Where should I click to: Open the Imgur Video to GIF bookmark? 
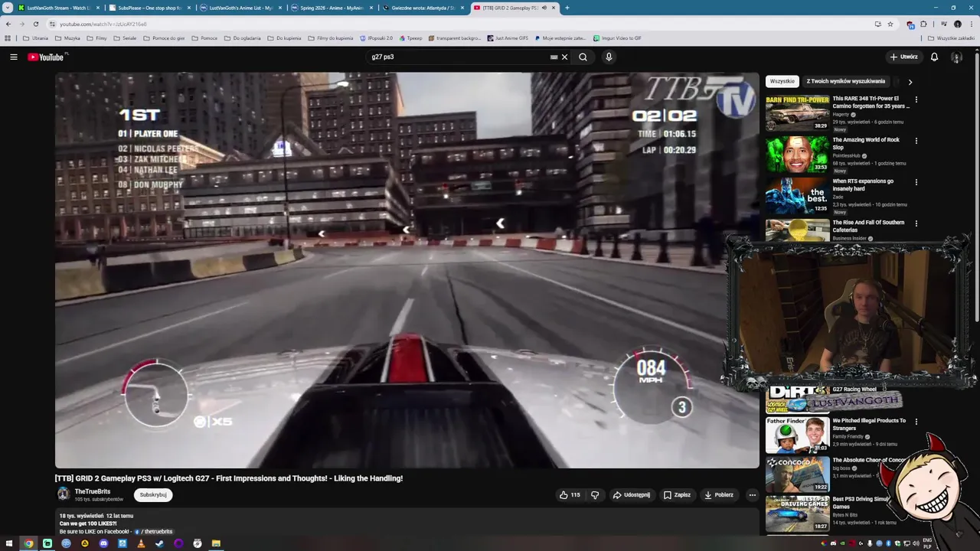click(617, 37)
